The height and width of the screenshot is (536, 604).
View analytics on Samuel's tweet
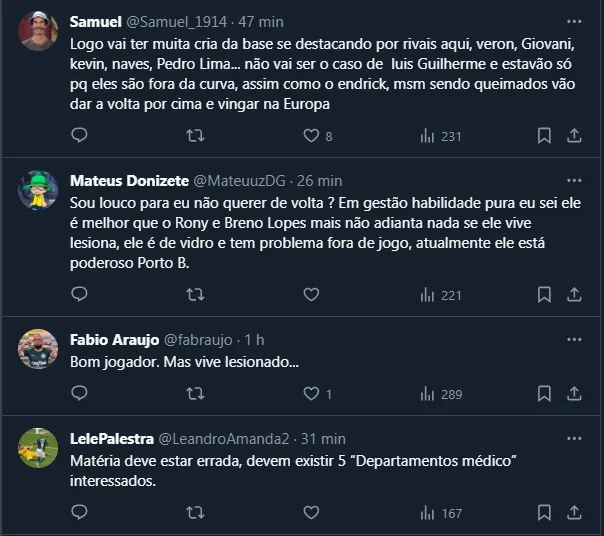[x=427, y=135]
